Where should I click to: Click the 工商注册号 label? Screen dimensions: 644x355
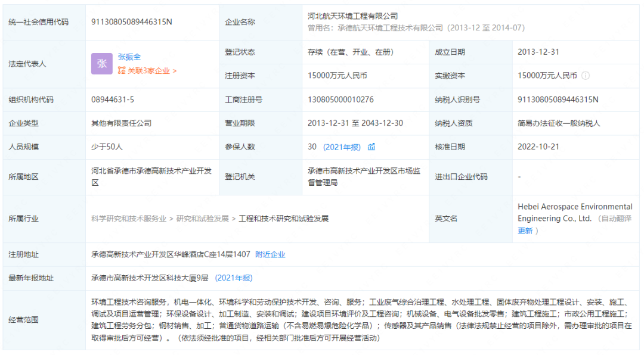(243, 99)
